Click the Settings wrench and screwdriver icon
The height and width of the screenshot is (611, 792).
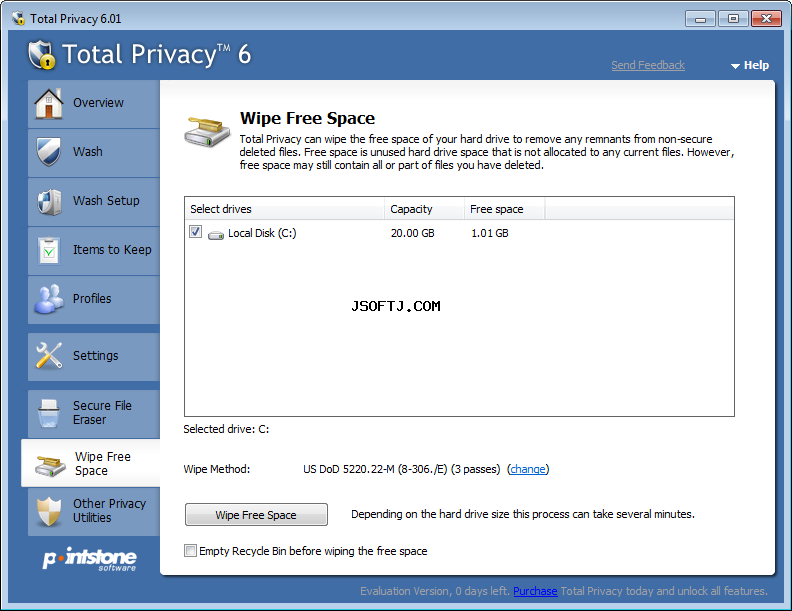click(x=49, y=355)
